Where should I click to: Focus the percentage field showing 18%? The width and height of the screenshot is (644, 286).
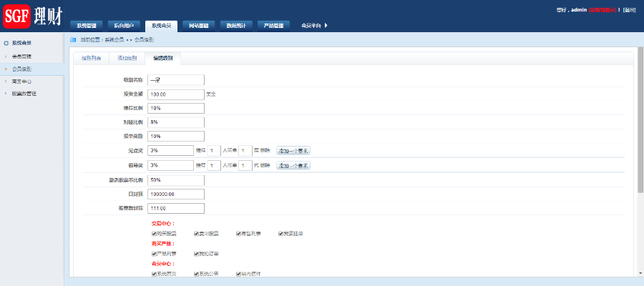click(x=176, y=109)
